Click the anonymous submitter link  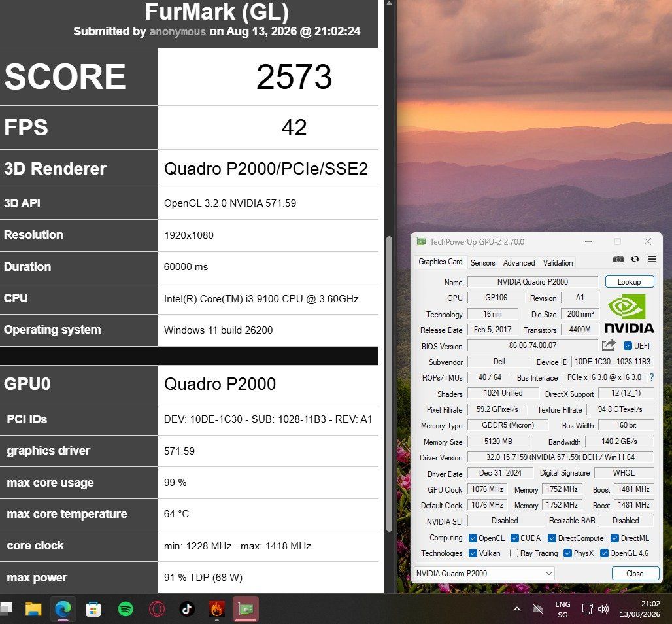tap(177, 31)
